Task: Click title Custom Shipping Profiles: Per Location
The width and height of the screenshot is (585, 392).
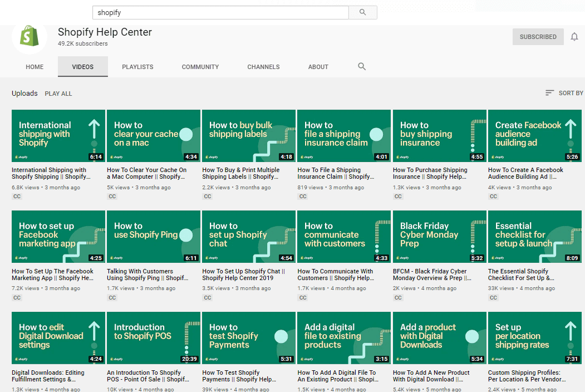Action: tap(527, 375)
